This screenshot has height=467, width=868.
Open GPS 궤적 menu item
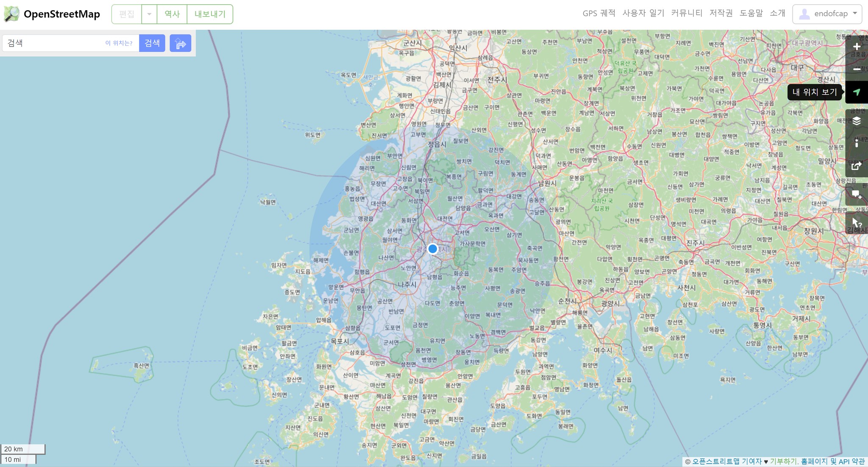click(x=598, y=13)
